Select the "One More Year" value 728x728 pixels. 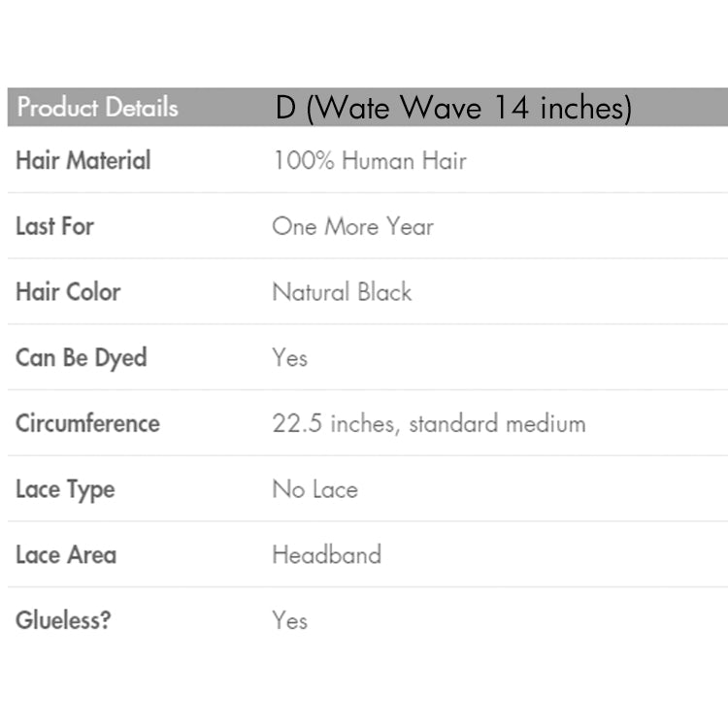352,226
